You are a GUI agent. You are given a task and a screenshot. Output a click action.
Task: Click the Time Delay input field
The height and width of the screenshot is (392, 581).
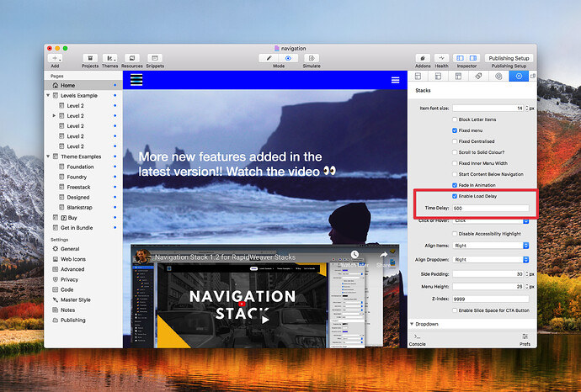tap(491, 209)
